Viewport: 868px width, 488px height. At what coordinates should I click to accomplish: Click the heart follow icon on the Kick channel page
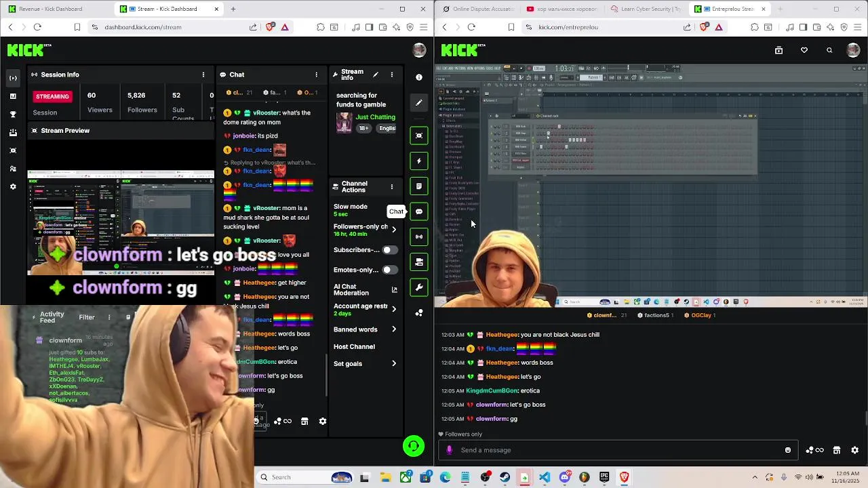pyautogui.click(x=804, y=50)
